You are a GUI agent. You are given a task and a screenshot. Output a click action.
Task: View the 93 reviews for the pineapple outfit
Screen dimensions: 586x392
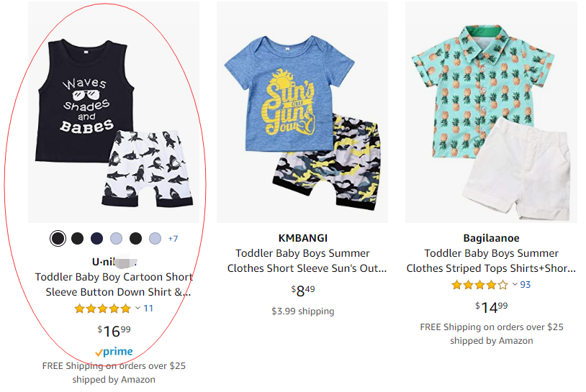pyautogui.click(x=526, y=285)
